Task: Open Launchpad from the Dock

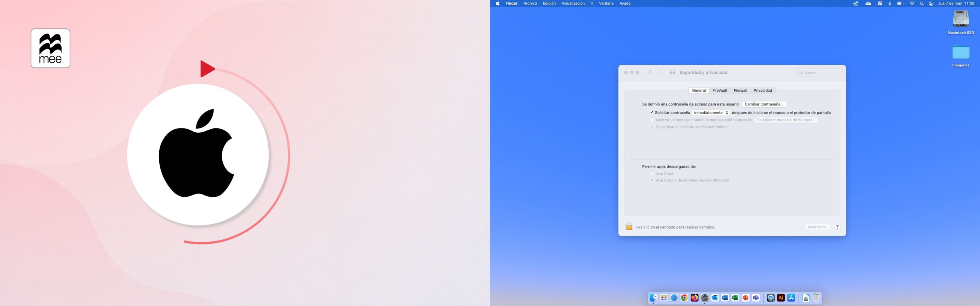Action: 664,298
